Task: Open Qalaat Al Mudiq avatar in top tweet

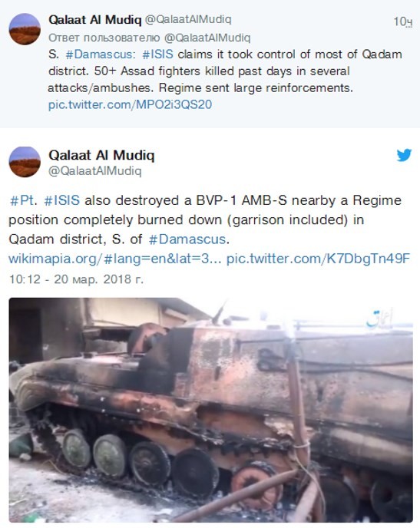Action: [25, 29]
